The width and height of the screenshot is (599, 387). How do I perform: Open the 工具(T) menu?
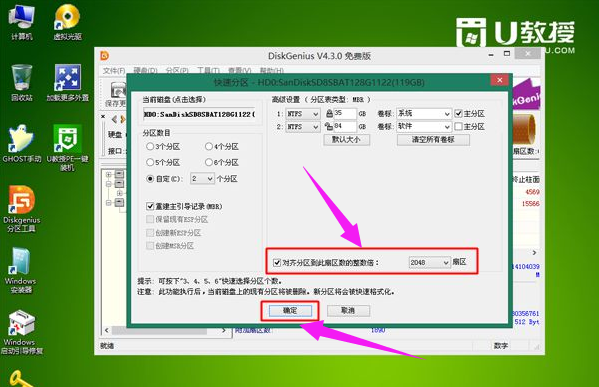[x=208, y=71]
